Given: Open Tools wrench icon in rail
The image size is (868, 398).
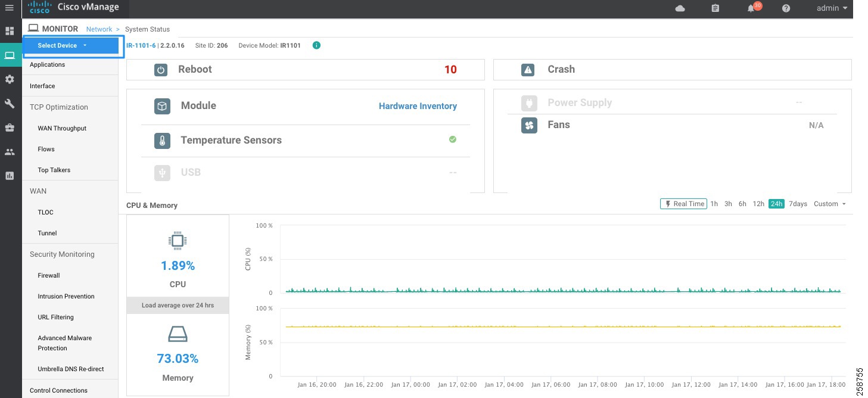Looking at the screenshot, I should 10,104.
